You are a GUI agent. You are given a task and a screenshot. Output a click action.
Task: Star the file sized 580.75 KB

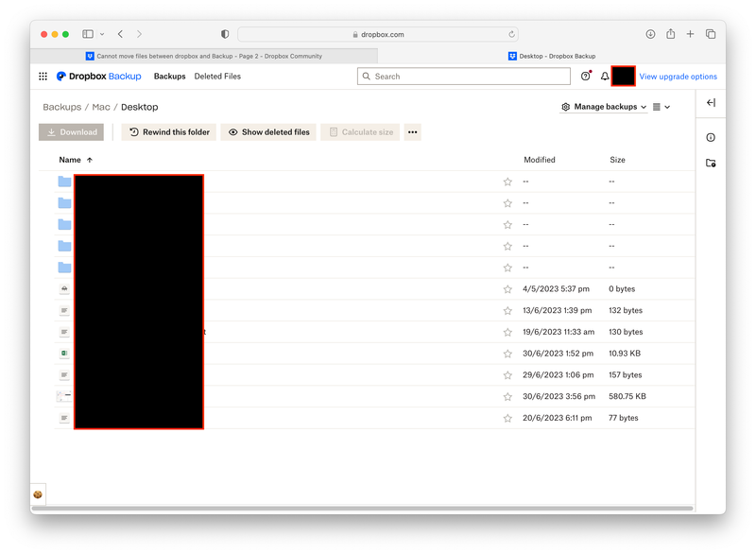pos(507,397)
